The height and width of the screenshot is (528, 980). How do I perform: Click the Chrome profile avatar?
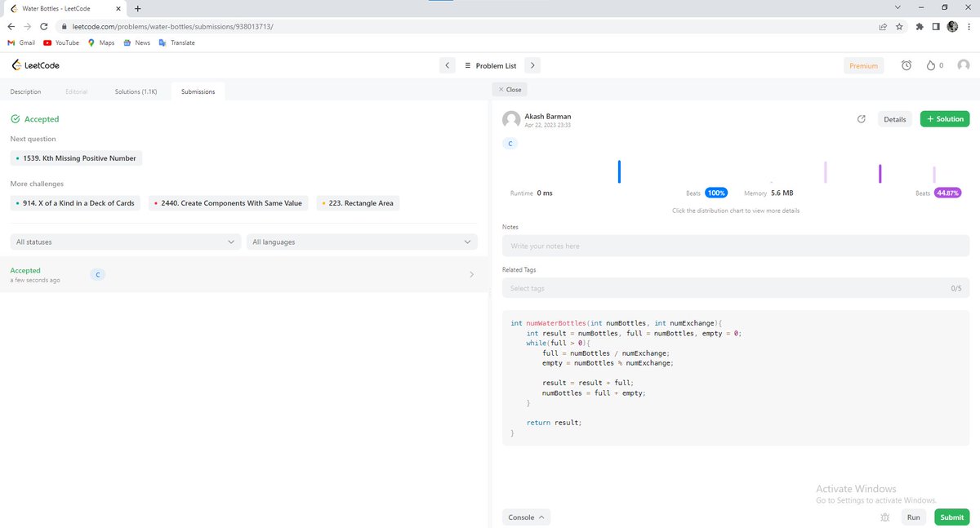click(x=952, y=26)
